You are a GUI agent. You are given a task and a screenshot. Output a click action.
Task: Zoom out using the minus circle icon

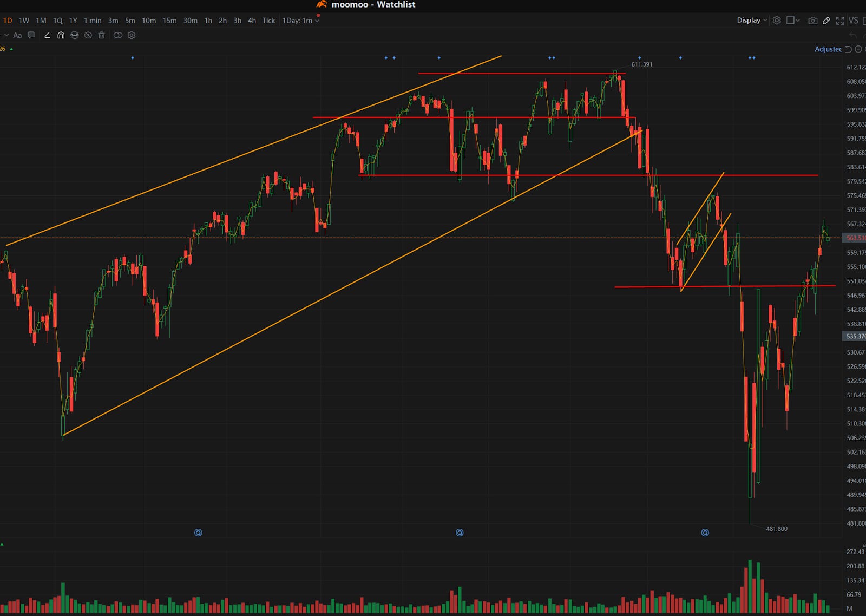tap(858, 49)
